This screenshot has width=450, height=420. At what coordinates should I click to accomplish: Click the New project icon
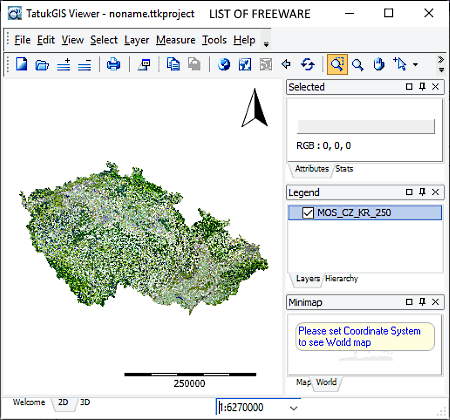[22, 64]
